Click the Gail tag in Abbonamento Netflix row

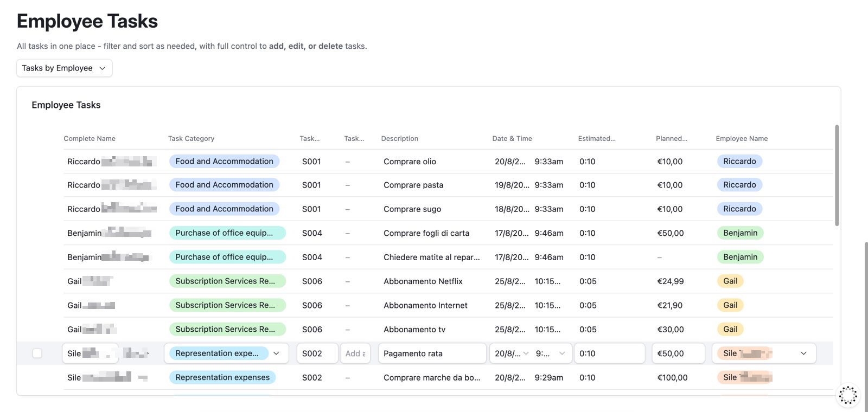[x=730, y=281]
